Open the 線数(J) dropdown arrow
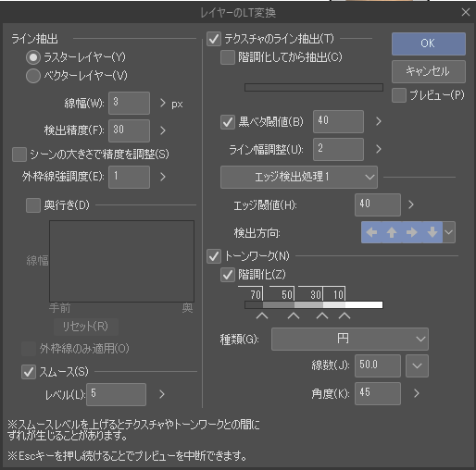This screenshot has height=470, width=476. point(417,366)
